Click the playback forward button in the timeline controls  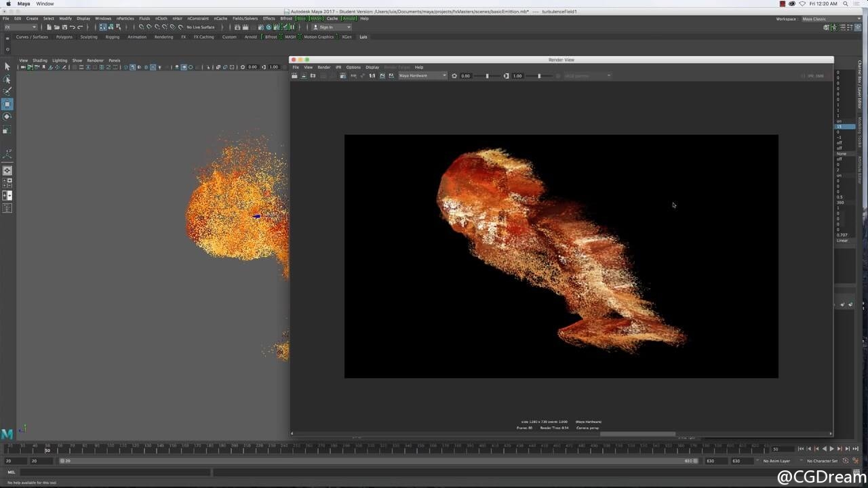[832, 449]
